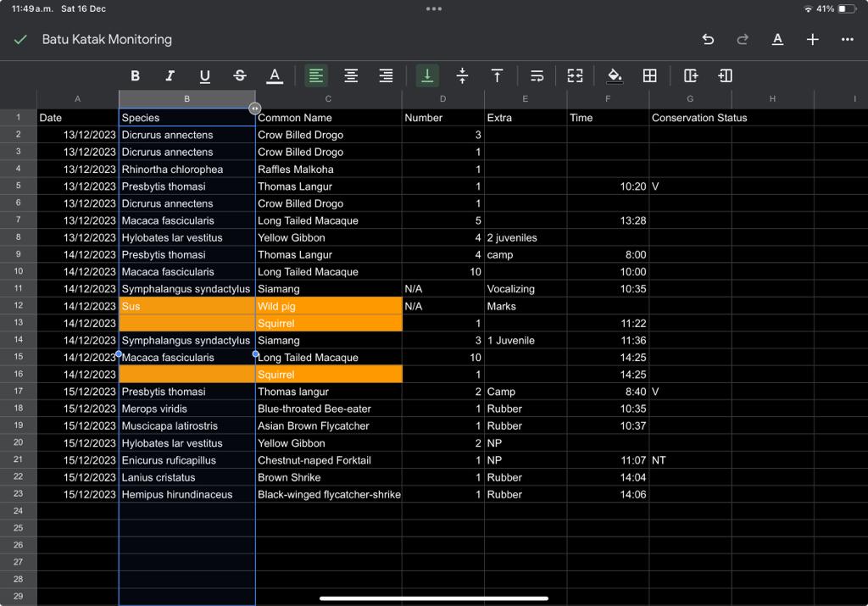Click the underline formatting icon
The image size is (868, 606).
(204, 75)
